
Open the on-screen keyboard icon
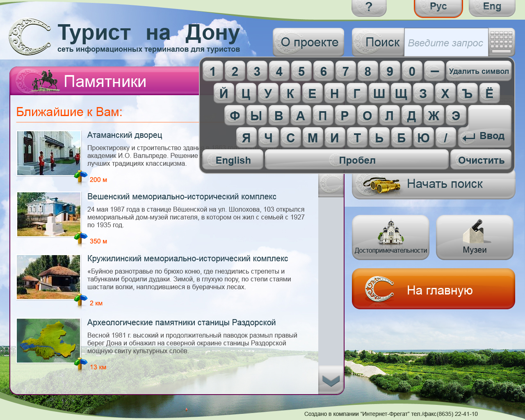501,42
